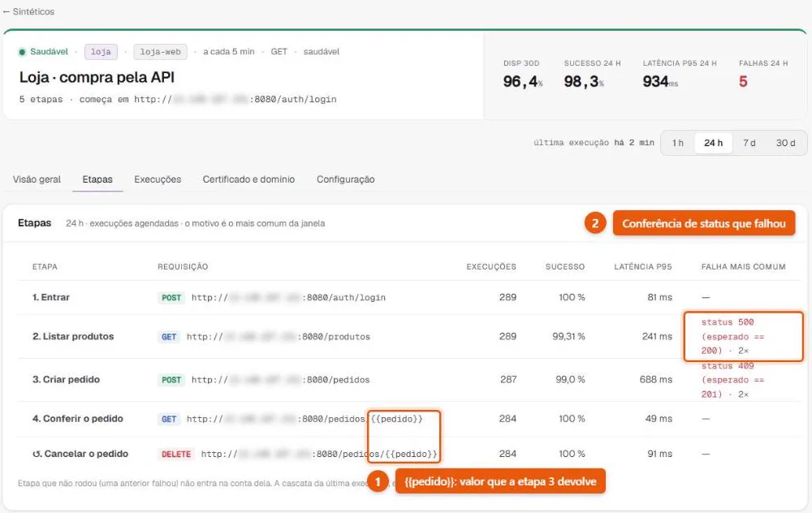812x513 pixels.
Task: Click the SUCESSO 24 H value 98,3
Action: coord(584,81)
